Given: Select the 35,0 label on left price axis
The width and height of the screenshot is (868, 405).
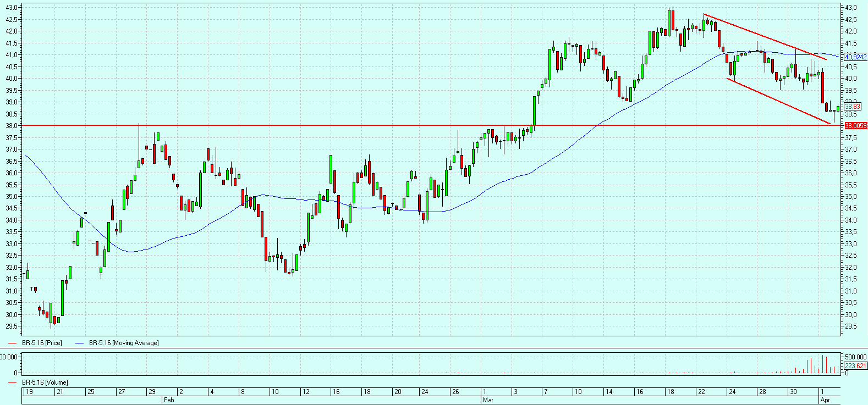Looking at the screenshot, I should click(12, 197).
